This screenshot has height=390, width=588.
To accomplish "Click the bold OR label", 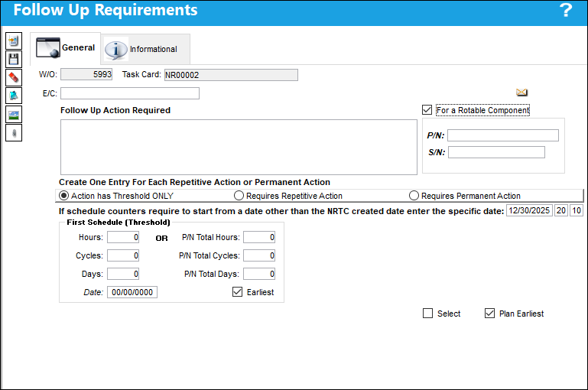I will pos(161,238).
